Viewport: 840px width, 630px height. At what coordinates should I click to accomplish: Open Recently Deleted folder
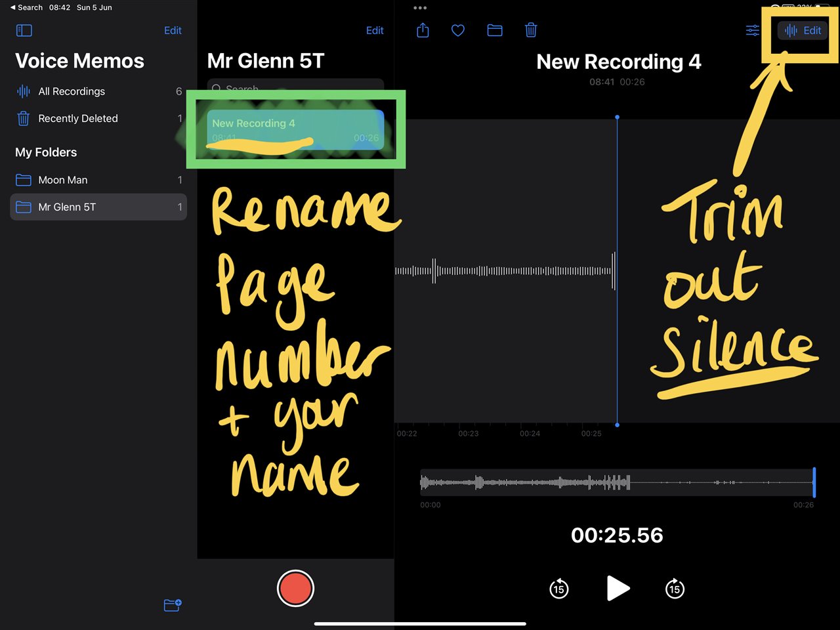pos(98,118)
